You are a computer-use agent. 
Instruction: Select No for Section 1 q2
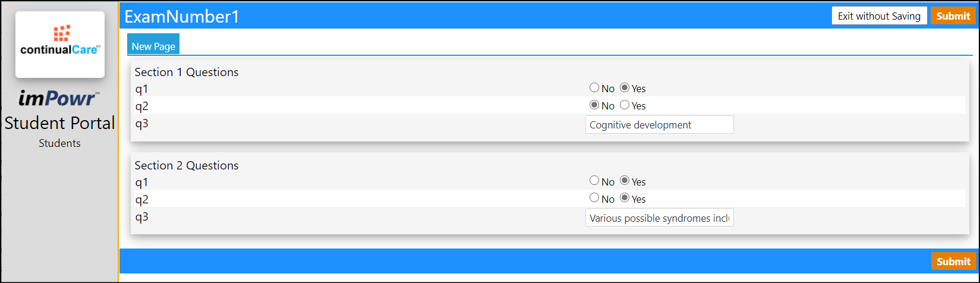click(x=594, y=105)
